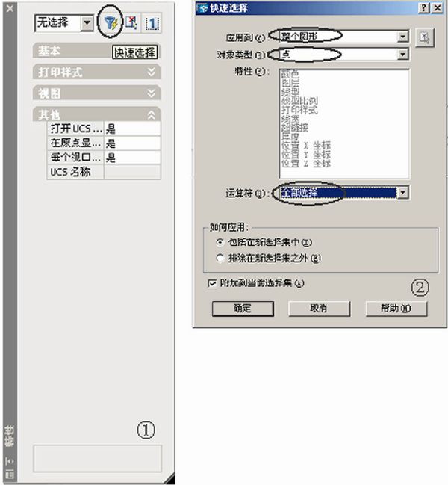Select 颜色 in the 特性 list
448x485 pixels.
290,74
